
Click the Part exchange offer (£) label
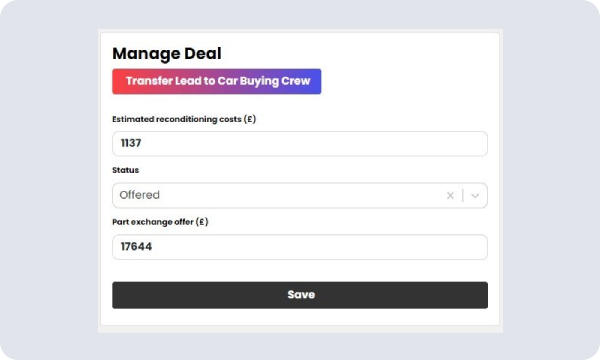(x=160, y=222)
